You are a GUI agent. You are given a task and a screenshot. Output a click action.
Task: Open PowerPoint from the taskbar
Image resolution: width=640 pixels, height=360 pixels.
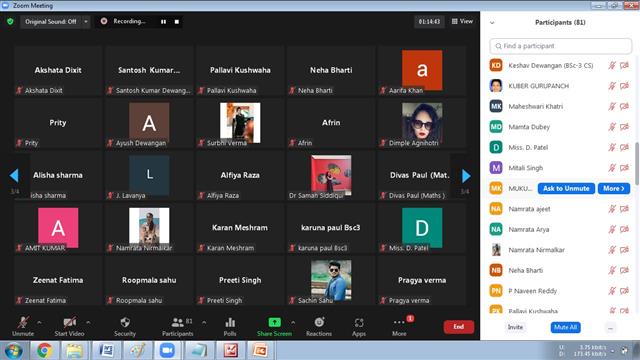(260, 351)
